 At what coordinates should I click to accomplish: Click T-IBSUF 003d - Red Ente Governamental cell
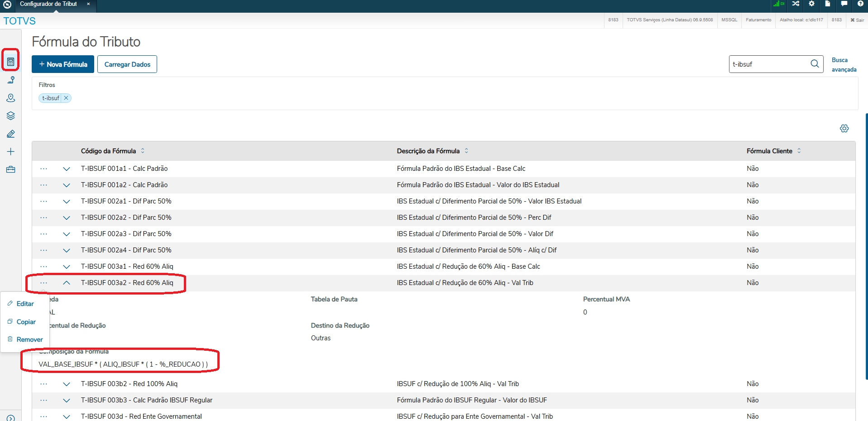point(141,416)
